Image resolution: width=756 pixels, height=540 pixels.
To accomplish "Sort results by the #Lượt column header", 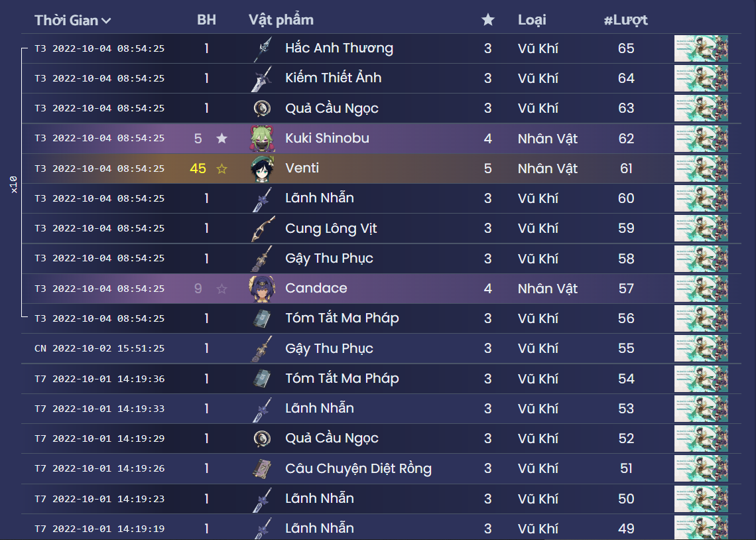I will tap(626, 20).
